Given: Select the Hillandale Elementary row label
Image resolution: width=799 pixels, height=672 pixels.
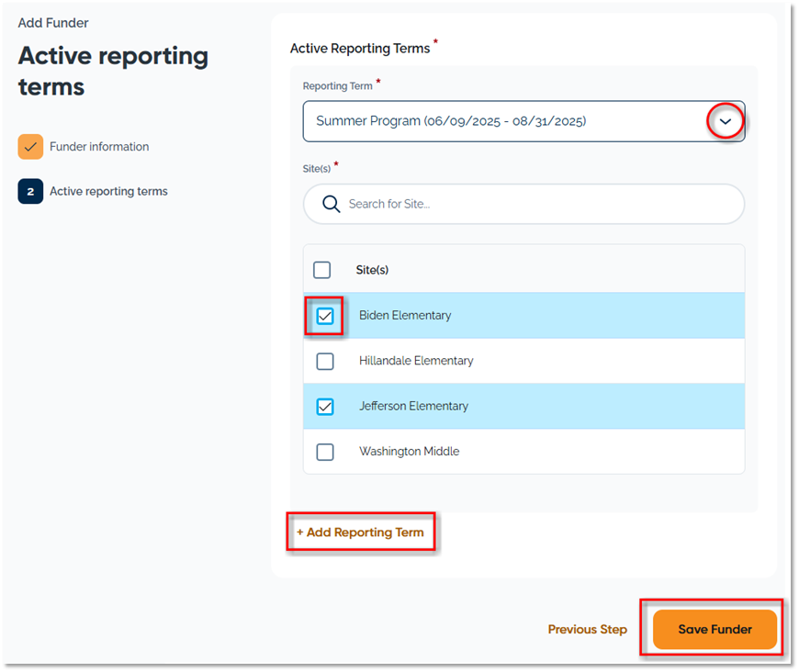Looking at the screenshot, I should 416,362.
